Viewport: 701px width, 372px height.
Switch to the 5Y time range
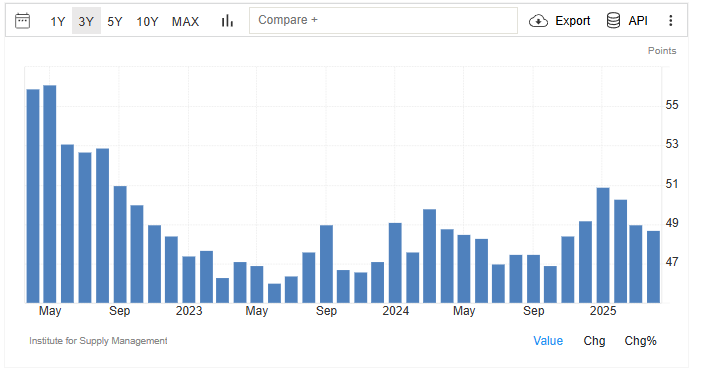(x=114, y=21)
